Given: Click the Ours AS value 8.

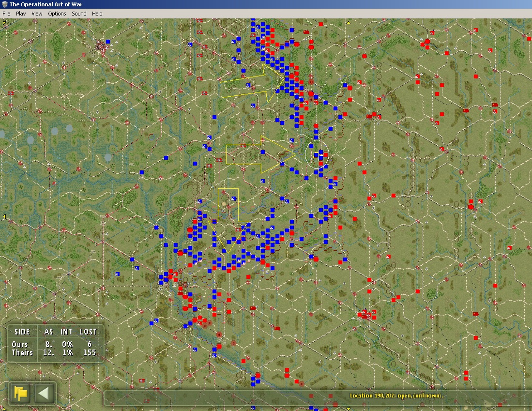Looking at the screenshot, I should [49, 344].
